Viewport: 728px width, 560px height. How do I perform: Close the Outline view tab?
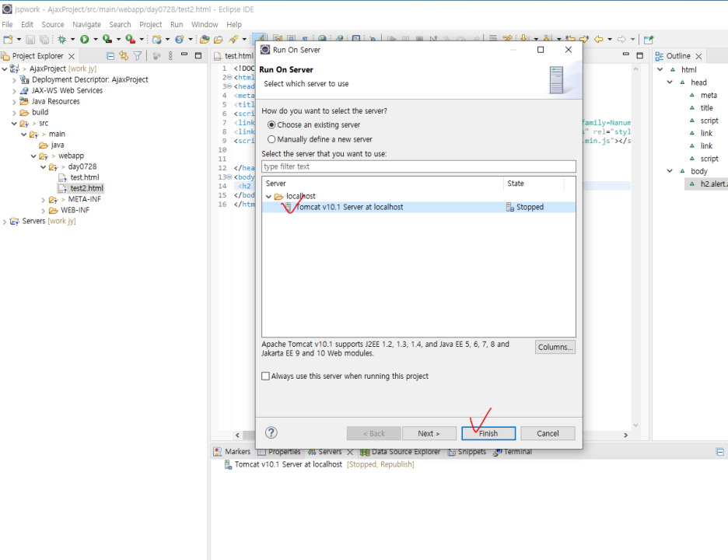[x=698, y=56]
